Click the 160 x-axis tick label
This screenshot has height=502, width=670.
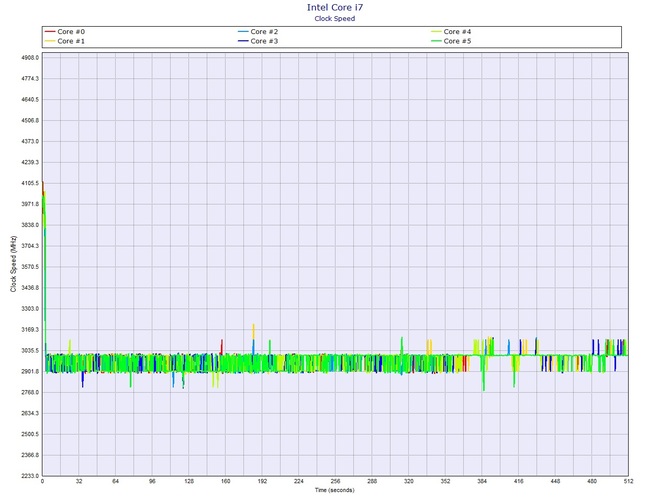click(x=226, y=481)
